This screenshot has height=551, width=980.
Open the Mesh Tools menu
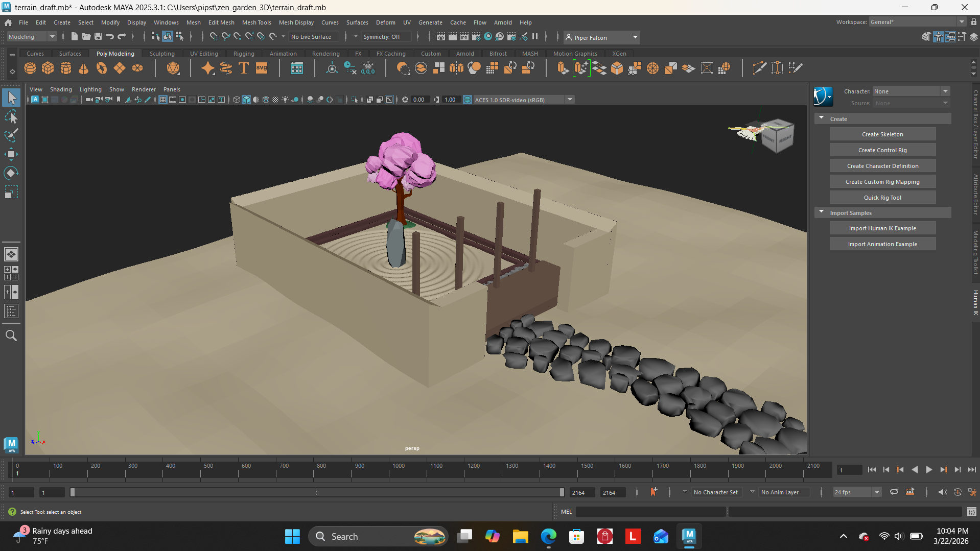[256, 22]
